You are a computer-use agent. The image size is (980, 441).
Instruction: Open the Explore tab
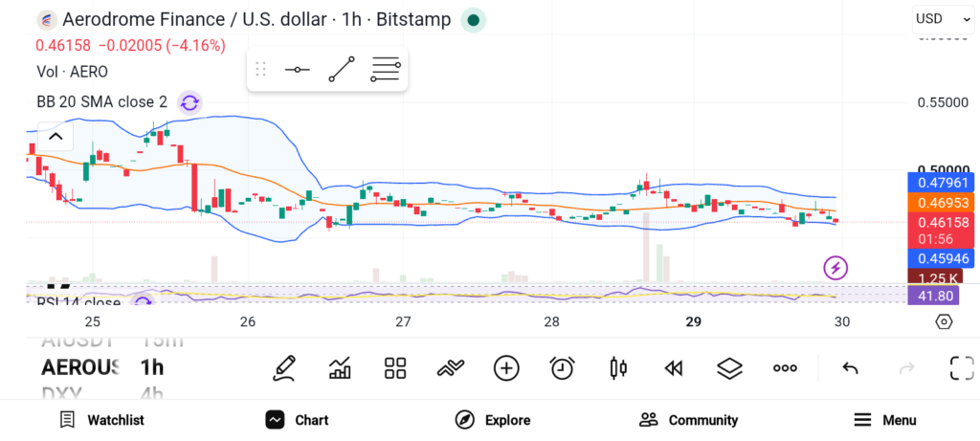pyautogui.click(x=493, y=420)
